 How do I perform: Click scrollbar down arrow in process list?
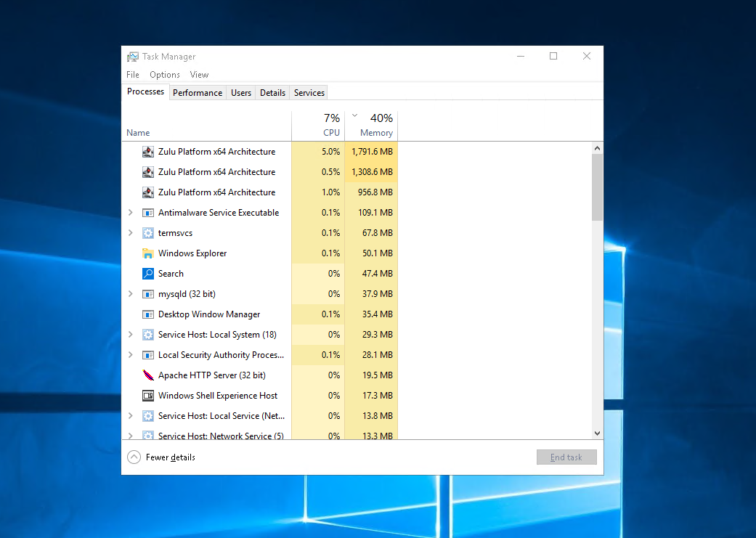pyautogui.click(x=598, y=433)
